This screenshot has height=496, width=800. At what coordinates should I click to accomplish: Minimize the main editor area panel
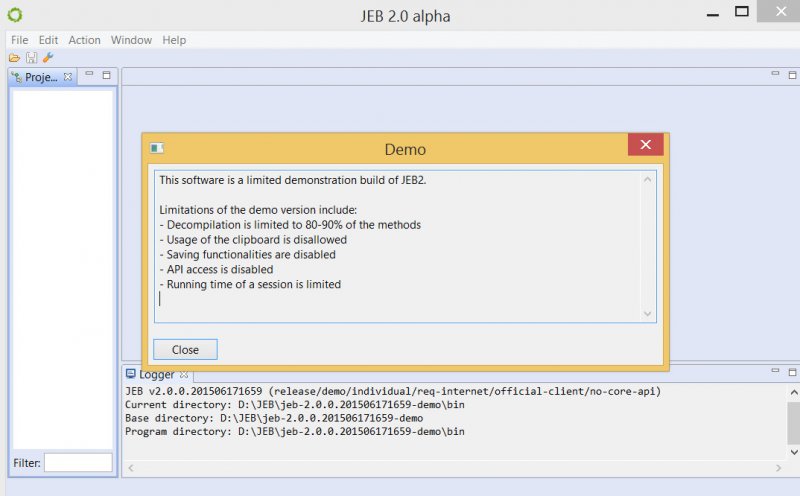[x=775, y=73]
